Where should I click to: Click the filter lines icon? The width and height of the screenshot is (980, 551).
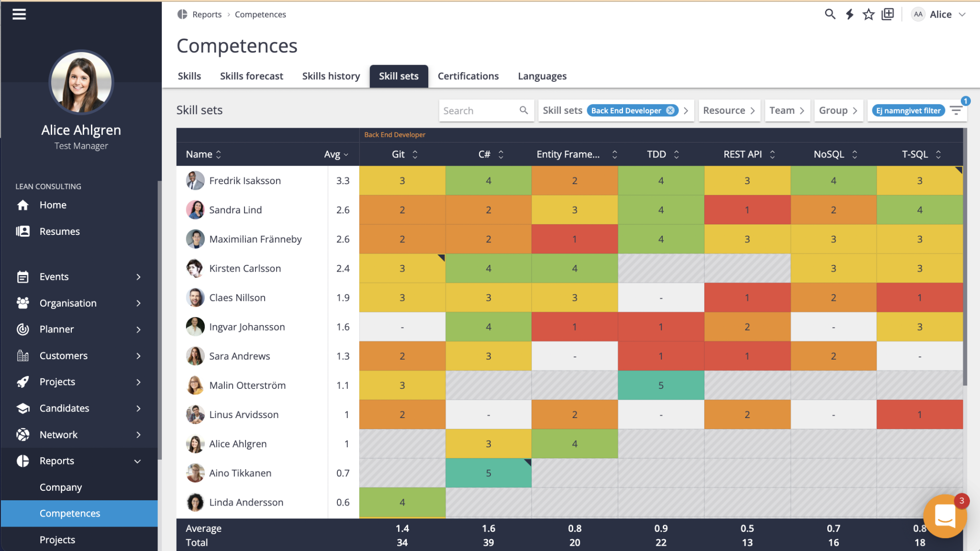(x=956, y=110)
